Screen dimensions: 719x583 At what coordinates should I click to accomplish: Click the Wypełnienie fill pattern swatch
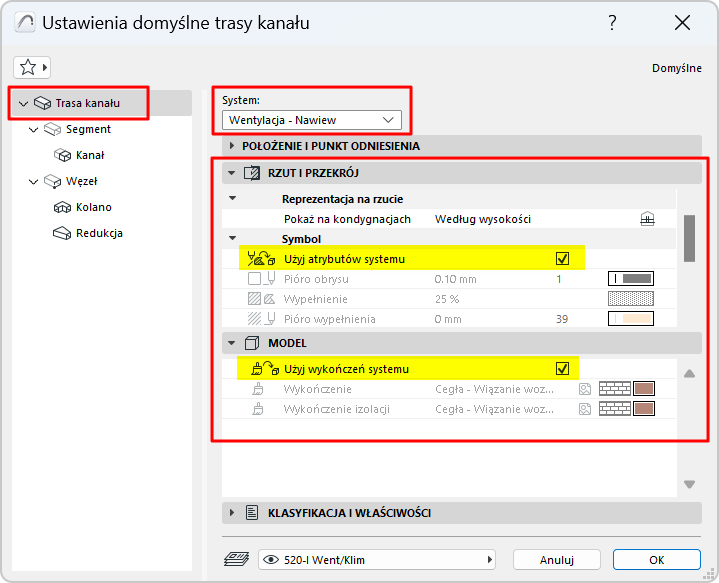631,299
